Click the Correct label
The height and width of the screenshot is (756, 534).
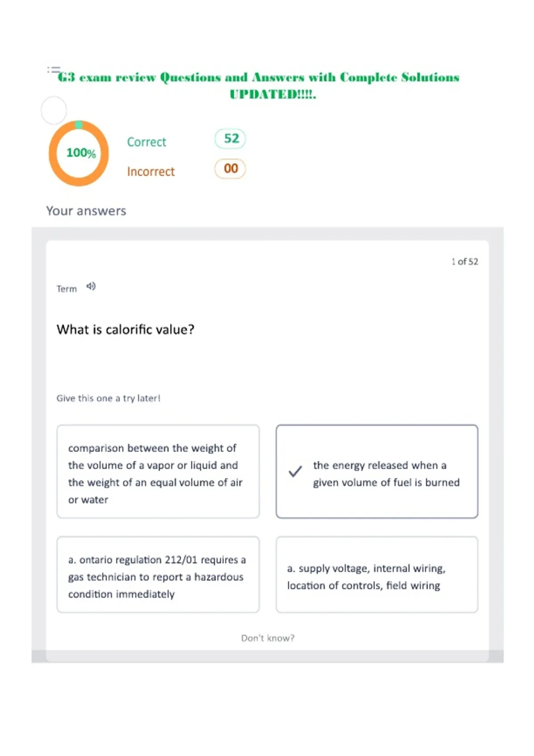(x=146, y=142)
